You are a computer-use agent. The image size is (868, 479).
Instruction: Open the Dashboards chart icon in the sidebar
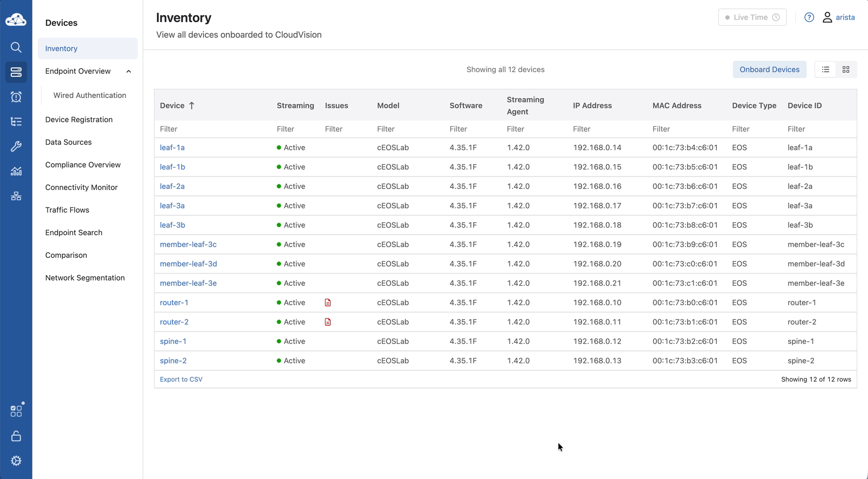16,171
